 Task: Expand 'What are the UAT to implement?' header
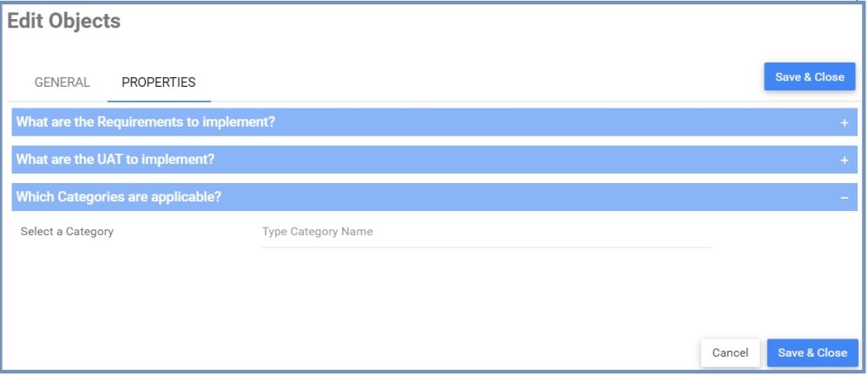point(434,160)
